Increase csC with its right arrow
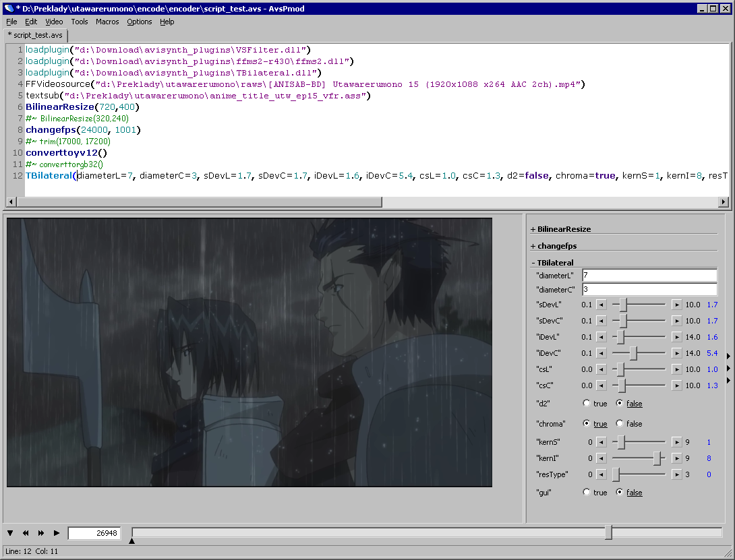The image size is (735, 560). (677, 385)
